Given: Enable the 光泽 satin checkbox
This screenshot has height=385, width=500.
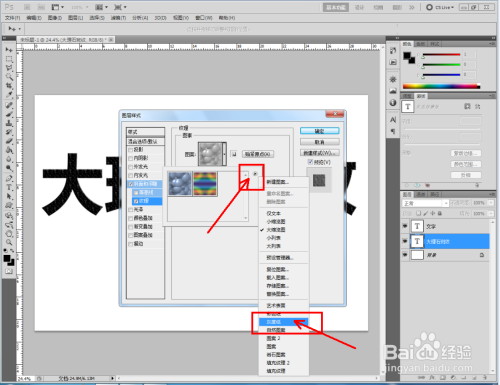Looking at the screenshot, I should tap(131, 210).
